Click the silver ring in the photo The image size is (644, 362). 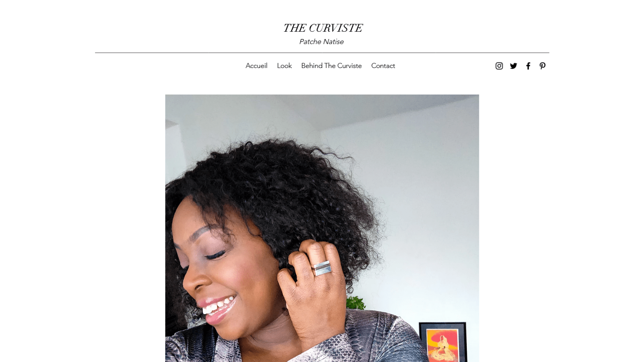point(322,268)
